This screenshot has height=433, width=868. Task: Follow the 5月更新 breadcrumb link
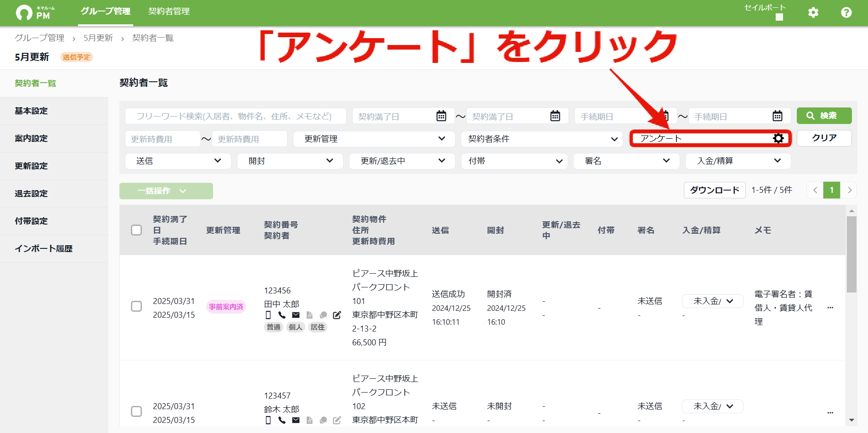[x=98, y=38]
